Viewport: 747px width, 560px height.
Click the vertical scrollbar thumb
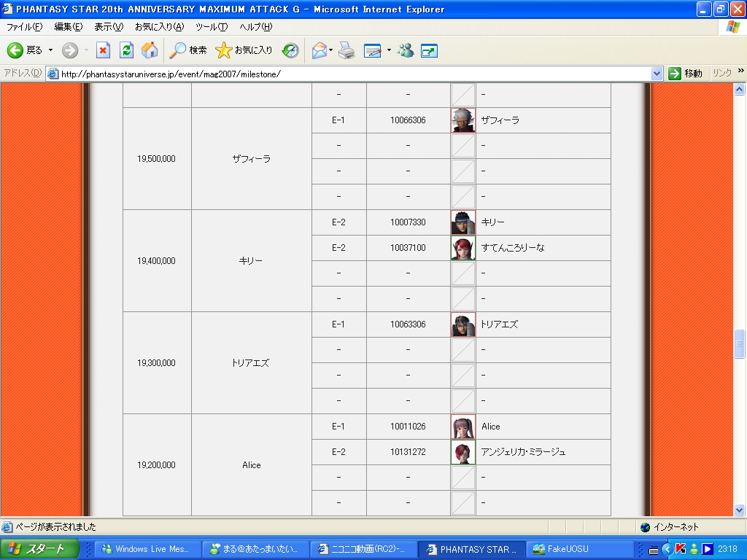(740, 344)
